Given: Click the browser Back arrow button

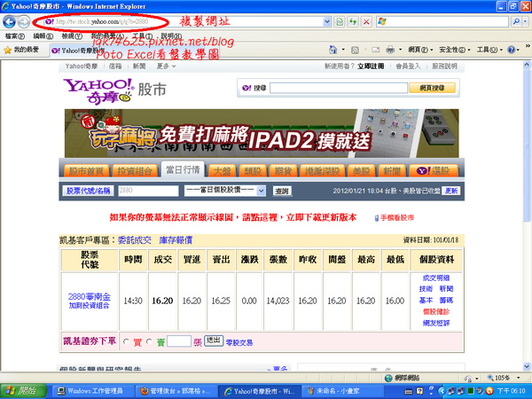Looking at the screenshot, I should tap(9, 22).
